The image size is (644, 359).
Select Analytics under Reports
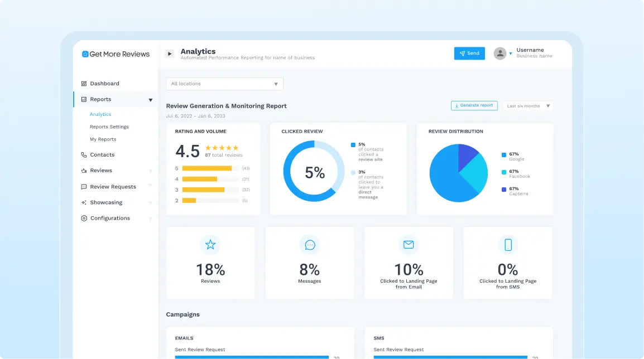(x=100, y=114)
